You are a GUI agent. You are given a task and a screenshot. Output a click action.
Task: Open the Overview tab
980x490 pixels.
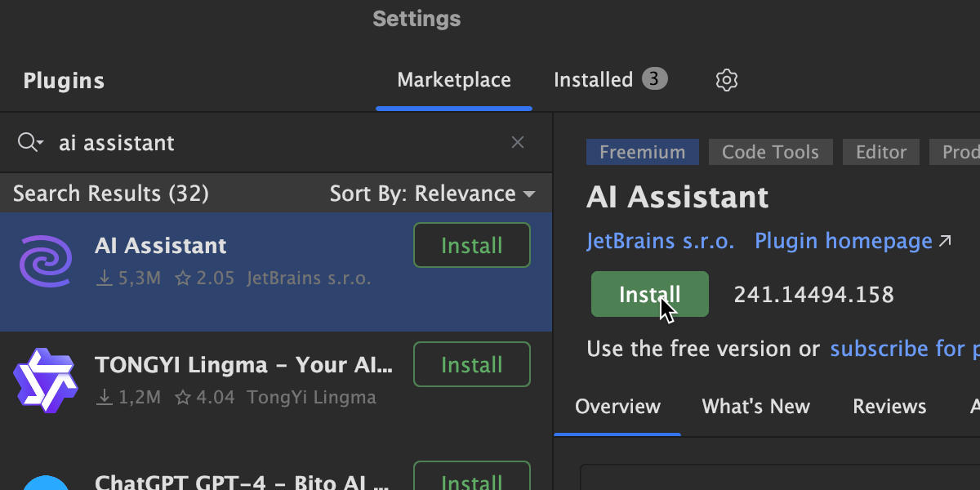pyautogui.click(x=617, y=407)
